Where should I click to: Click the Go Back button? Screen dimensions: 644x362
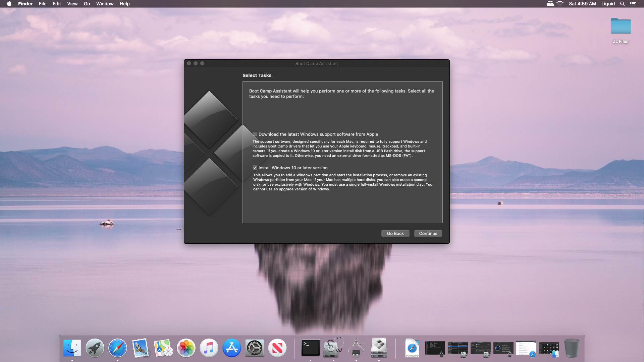(395, 233)
